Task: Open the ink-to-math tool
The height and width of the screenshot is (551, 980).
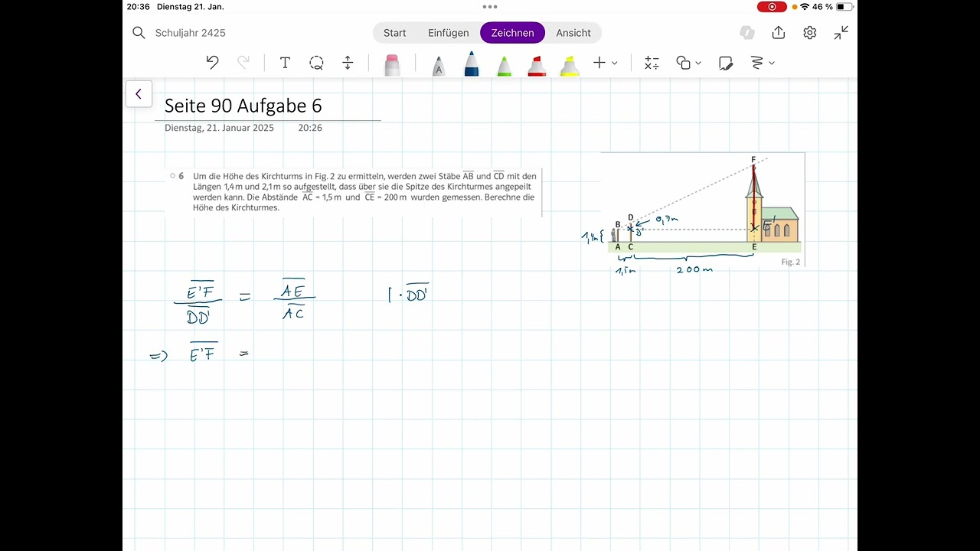Action: [x=652, y=63]
